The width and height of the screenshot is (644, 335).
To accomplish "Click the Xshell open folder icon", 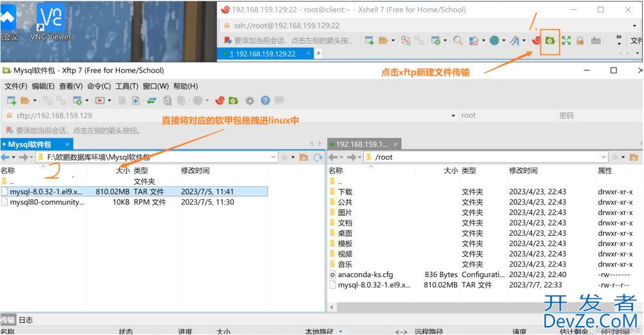I will 383,41.
